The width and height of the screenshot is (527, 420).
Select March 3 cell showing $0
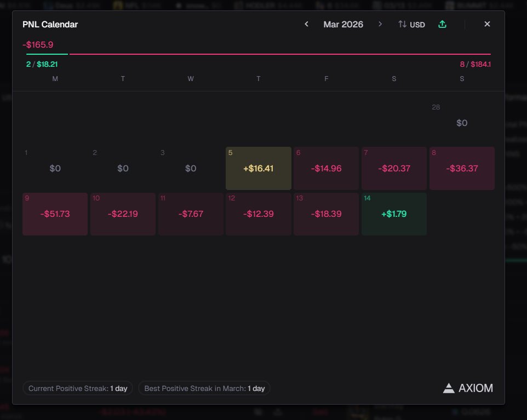191,168
